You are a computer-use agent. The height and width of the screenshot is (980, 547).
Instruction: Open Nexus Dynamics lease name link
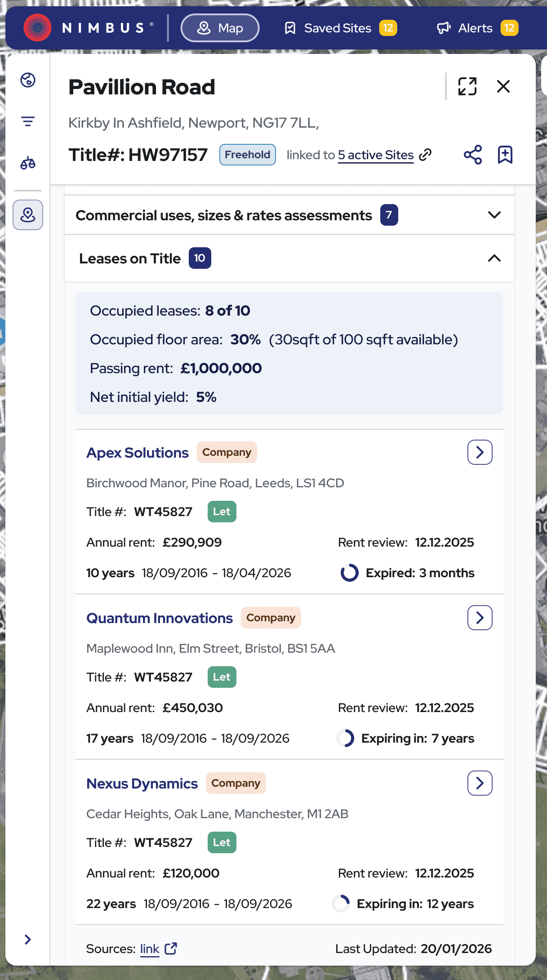(x=142, y=784)
